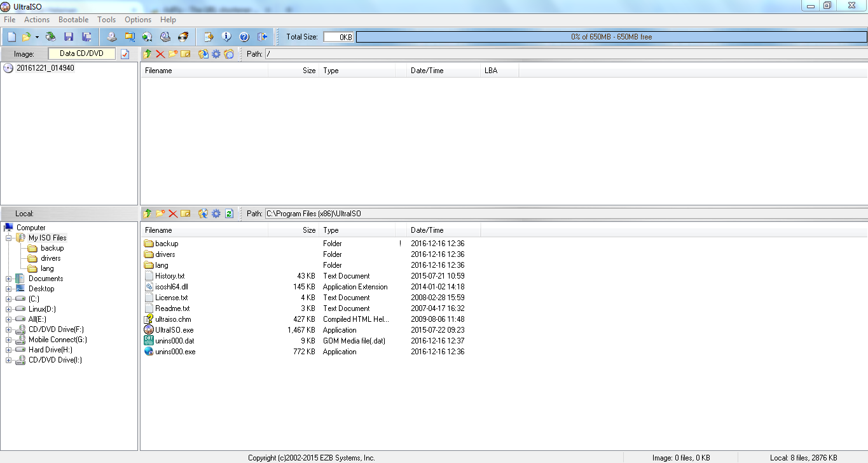The width and height of the screenshot is (868, 463).
Task: Open the Tools menu
Action: tap(107, 20)
